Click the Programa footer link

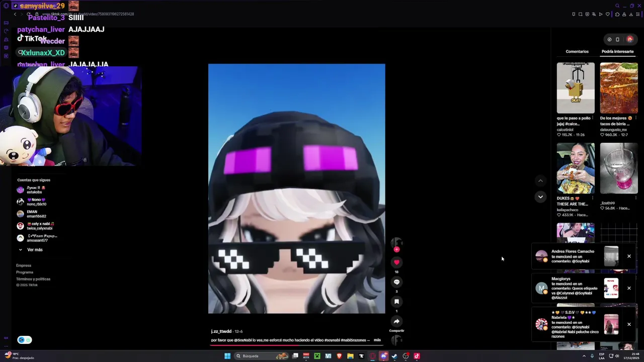tap(25, 273)
